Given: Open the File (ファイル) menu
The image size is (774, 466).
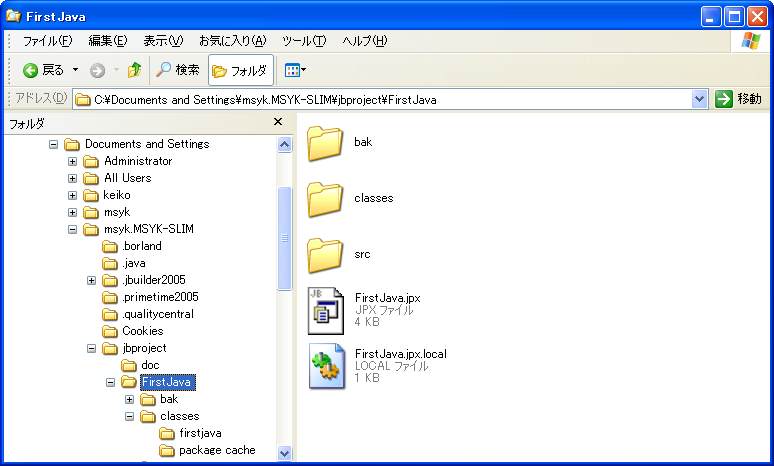Looking at the screenshot, I should click(x=47, y=41).
